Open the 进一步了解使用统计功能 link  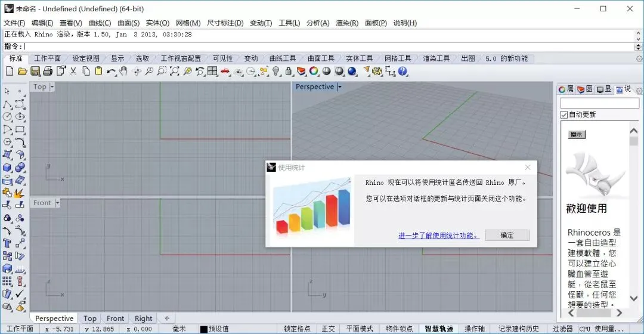pyautogui.click(x=439, y=236)
